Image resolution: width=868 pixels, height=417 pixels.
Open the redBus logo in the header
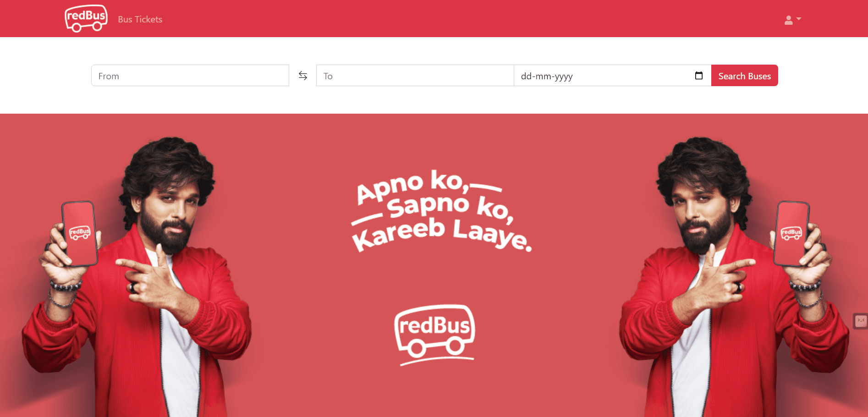[x=86, y=18]
